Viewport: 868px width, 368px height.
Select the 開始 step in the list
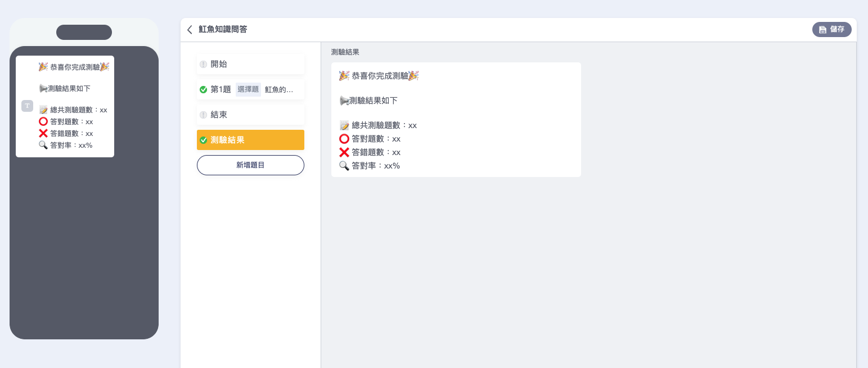[x=250, y=64]
